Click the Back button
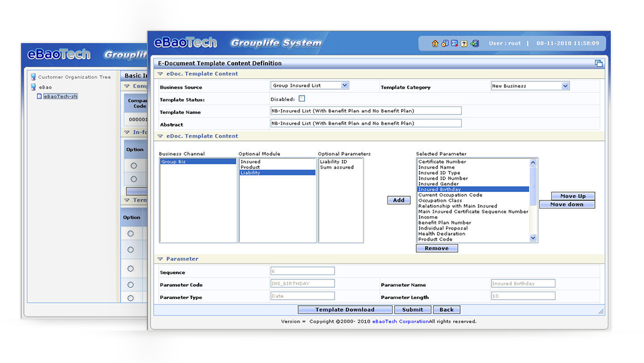644x363 pixels. coord(447,309)
